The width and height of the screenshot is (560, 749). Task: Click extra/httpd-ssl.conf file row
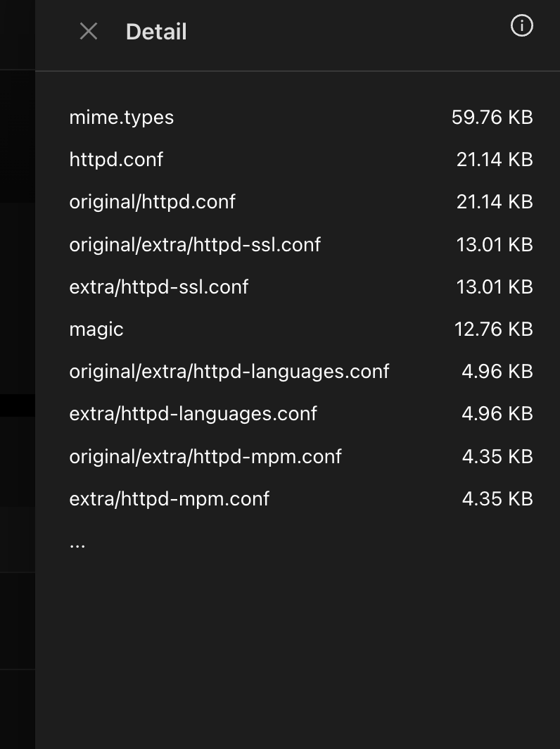point(301,287)
